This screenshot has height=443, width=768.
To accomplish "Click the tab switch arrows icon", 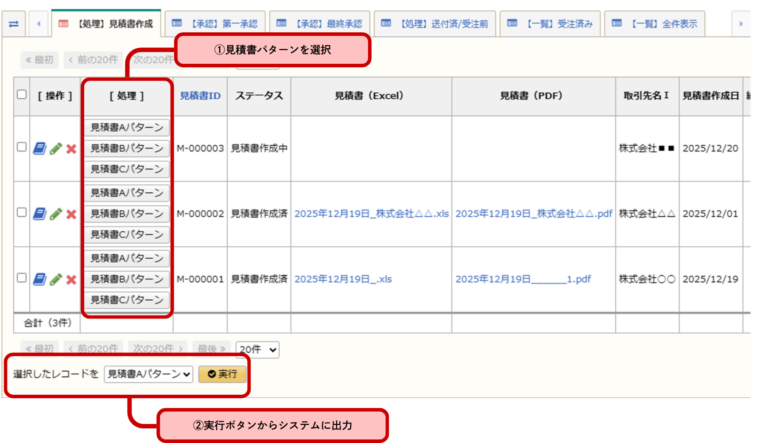I will point(15,22).
